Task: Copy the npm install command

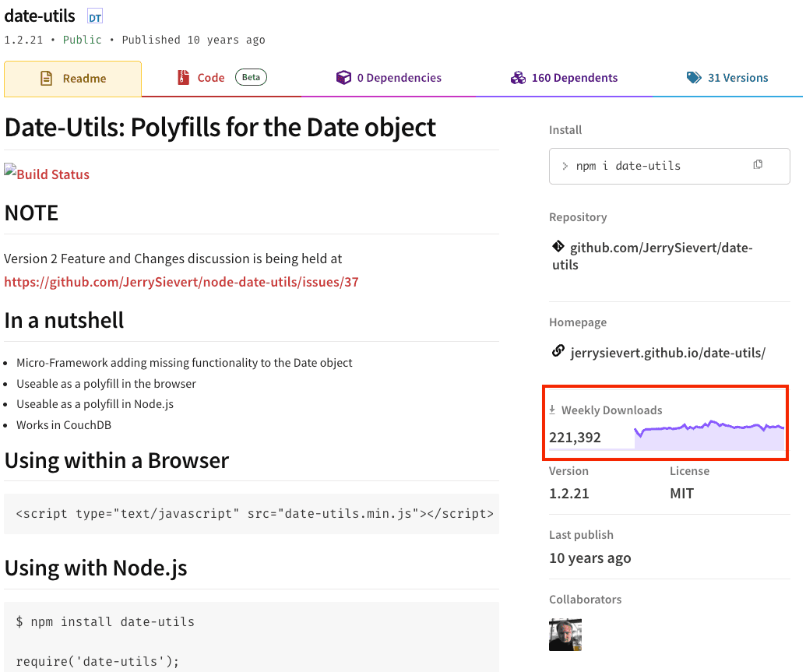Action: click(x=758, y=165)
